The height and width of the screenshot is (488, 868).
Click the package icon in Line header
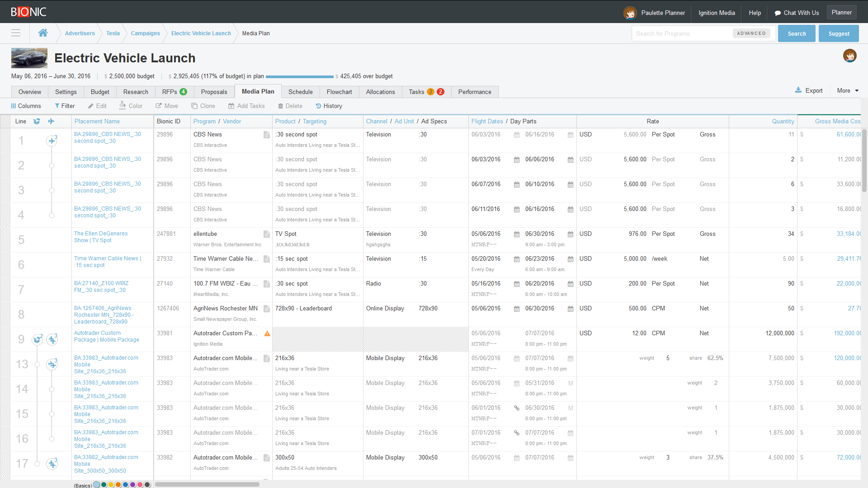coord(37,121)
